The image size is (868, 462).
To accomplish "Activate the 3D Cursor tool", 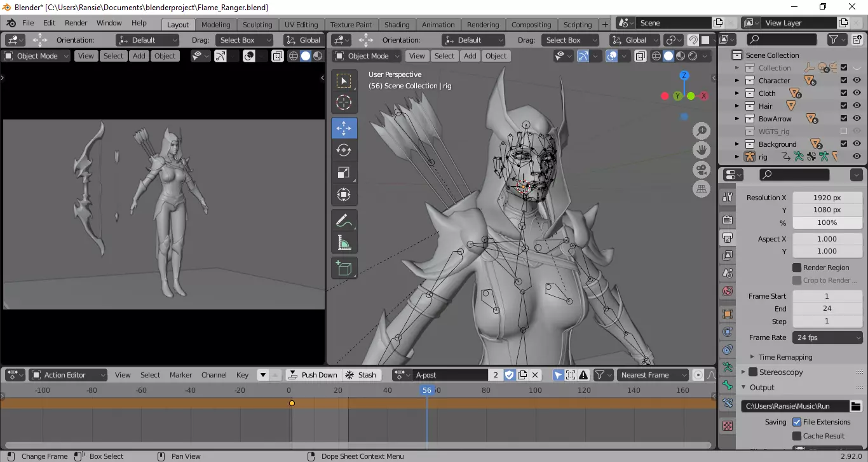I will coord(344,102).
